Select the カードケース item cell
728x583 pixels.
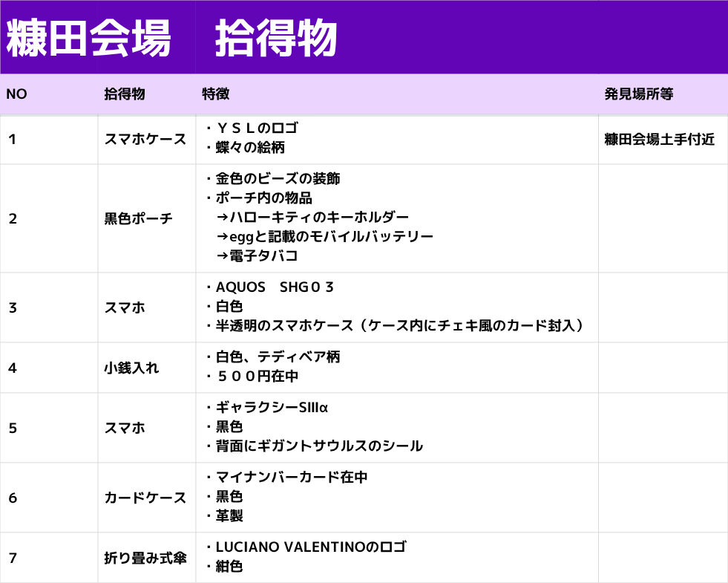[x=145, y=498]
